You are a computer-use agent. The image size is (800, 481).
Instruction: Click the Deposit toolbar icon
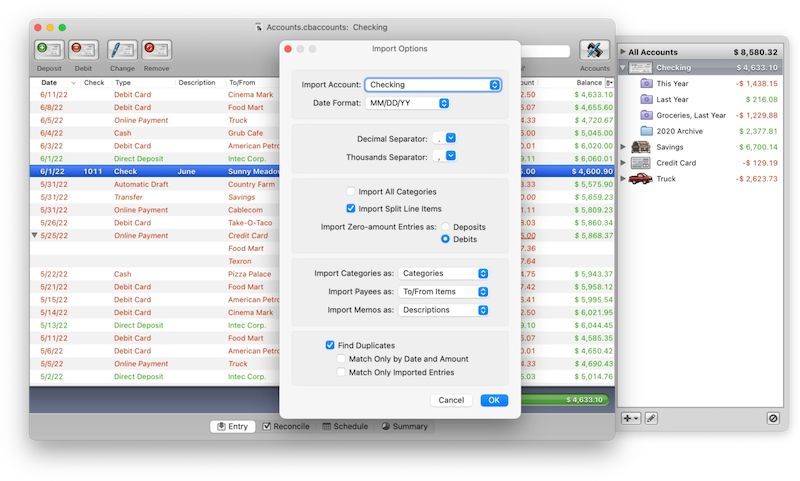[49, 49]
